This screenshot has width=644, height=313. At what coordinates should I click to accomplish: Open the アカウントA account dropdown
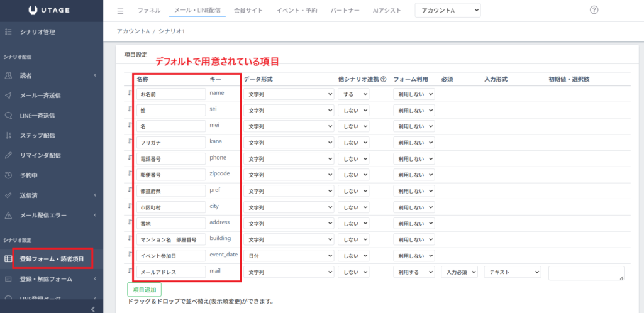click(447, 11)
